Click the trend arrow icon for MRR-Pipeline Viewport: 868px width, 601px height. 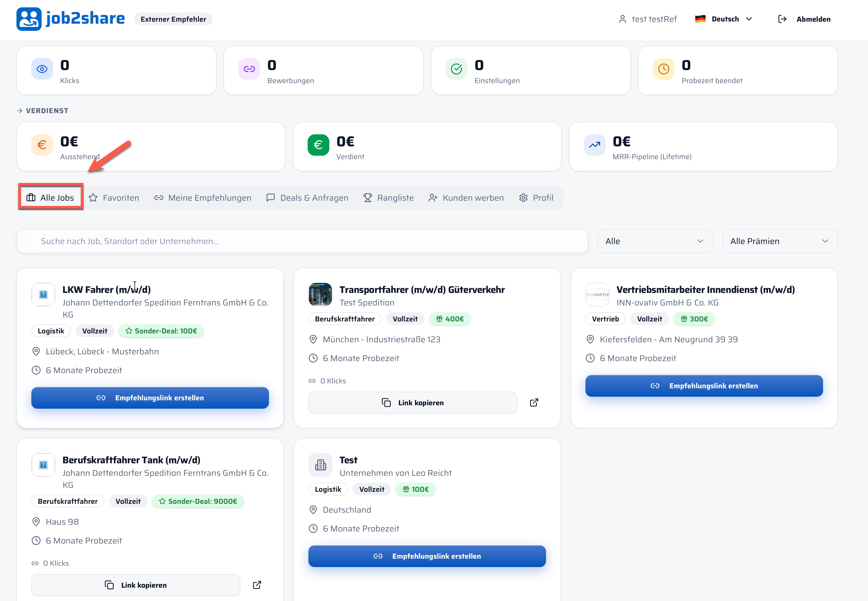595,145
